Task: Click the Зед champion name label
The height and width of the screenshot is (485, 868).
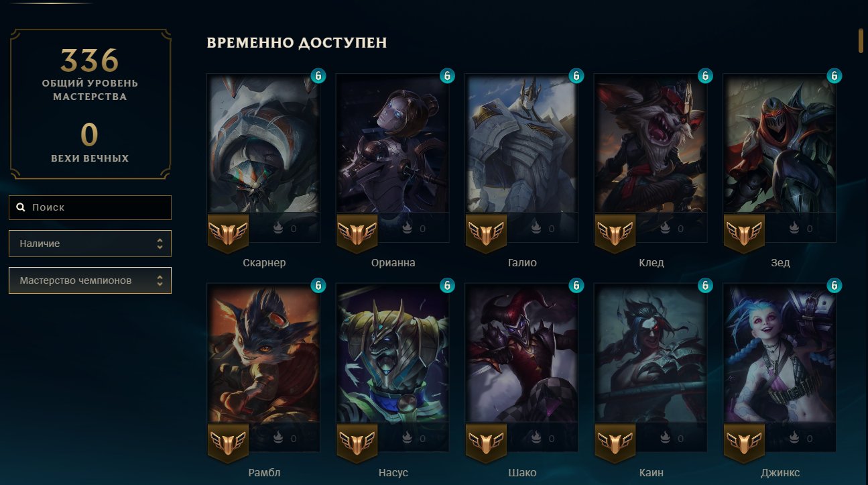Action: (780, 263)
